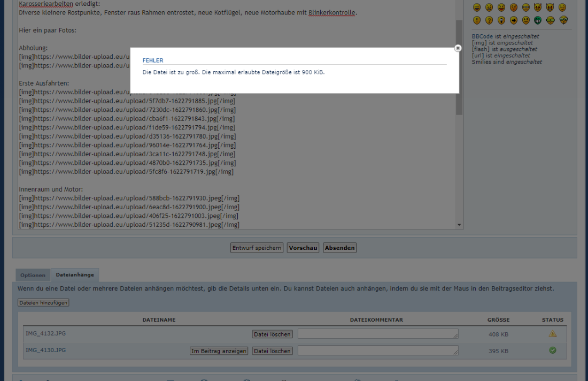Insert the black arrow smiley
Screen dimensions: 588x381
click(x=514, y=20)
